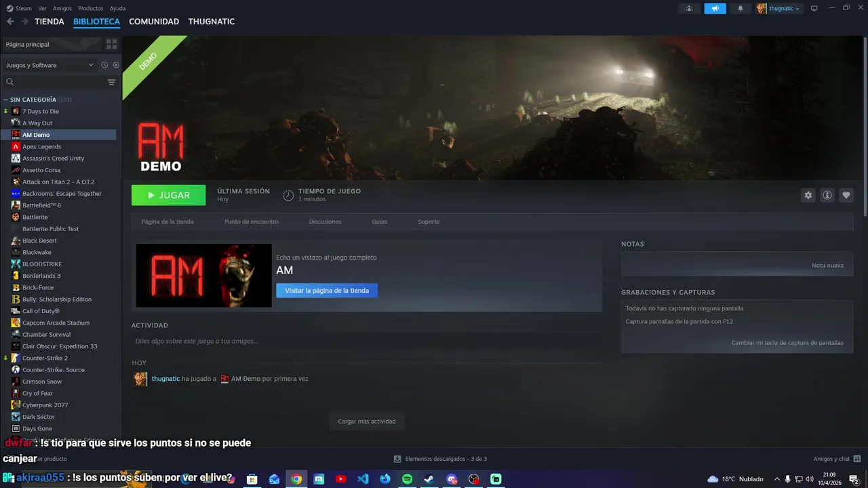Open the BIBLIOTECA tab
The height and width of the screenshot is (488, 868).
click(96, 22)
